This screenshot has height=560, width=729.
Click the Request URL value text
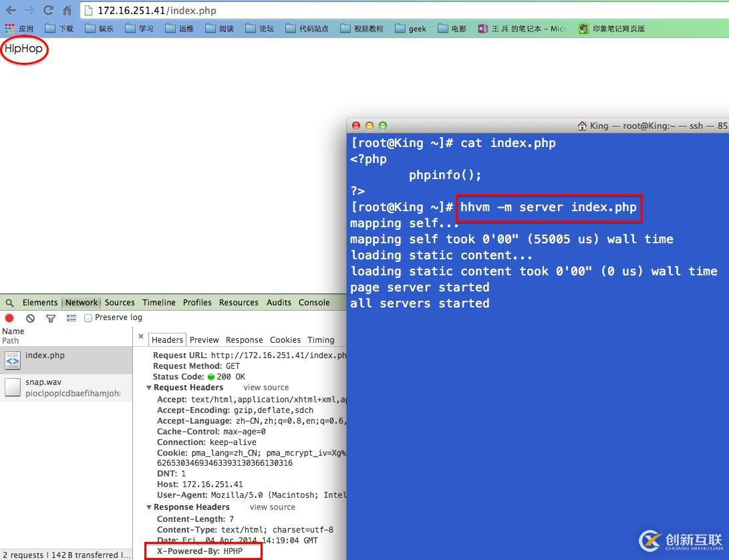(x=279, y=356)
